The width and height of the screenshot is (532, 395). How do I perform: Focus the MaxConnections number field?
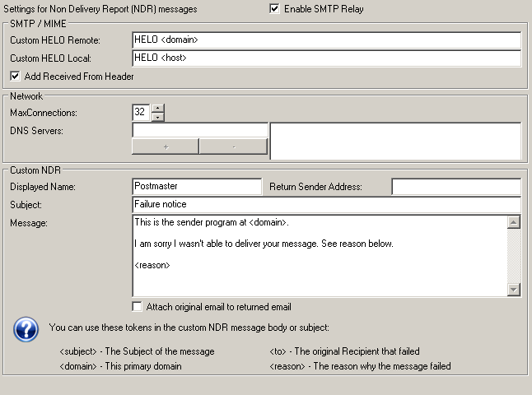(141, 112)
